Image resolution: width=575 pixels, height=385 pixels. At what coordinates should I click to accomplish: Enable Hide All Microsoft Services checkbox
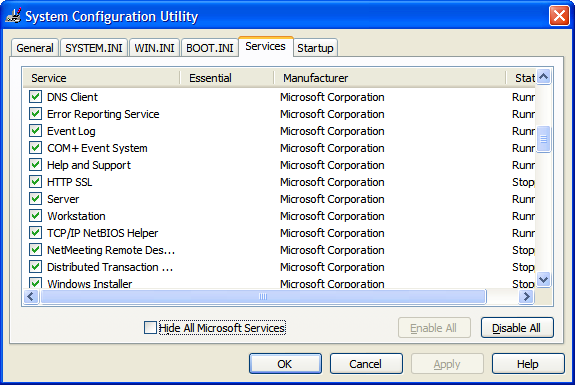click(x=150, y=327)
